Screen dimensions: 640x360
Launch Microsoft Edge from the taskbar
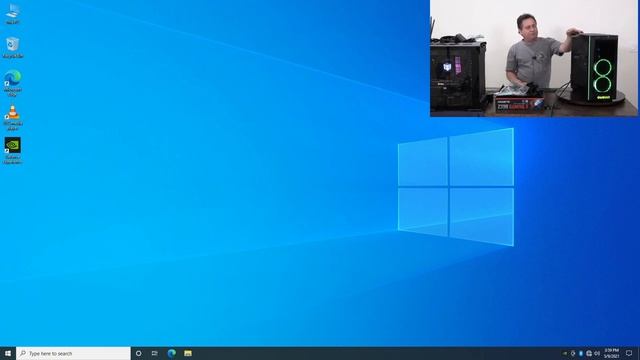pos(171,353)
